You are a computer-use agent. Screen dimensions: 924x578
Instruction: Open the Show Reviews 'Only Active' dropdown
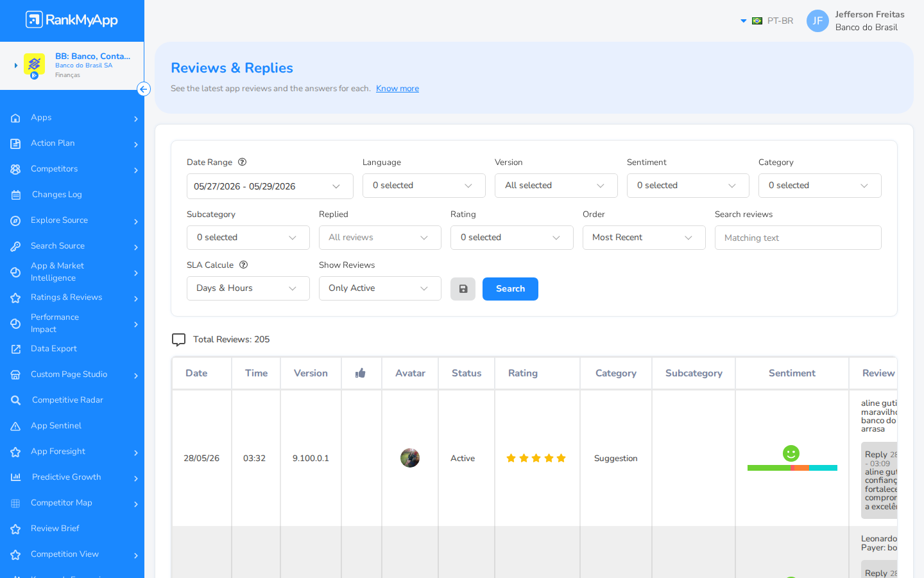[x=380, y=288]
